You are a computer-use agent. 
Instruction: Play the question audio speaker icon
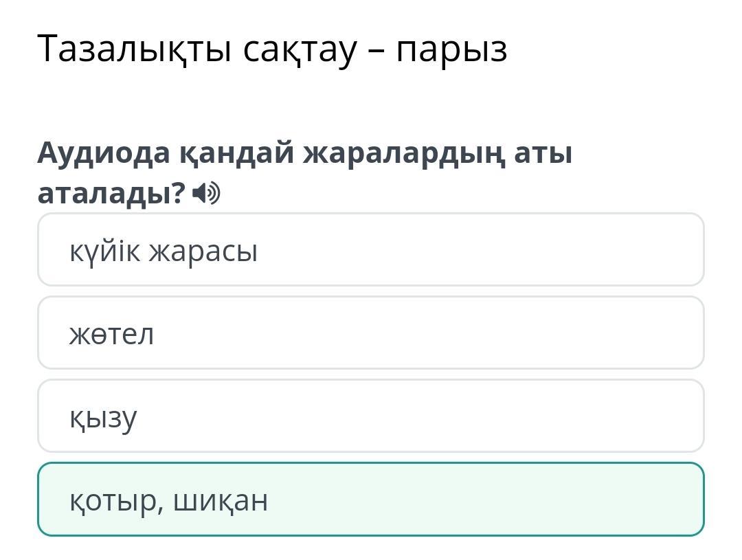click(206, 194)
